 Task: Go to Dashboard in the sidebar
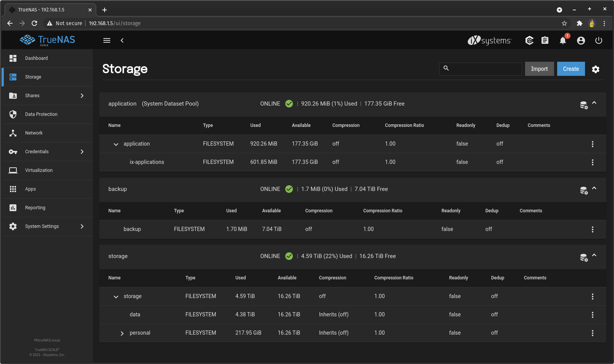[x=36, y=58]
